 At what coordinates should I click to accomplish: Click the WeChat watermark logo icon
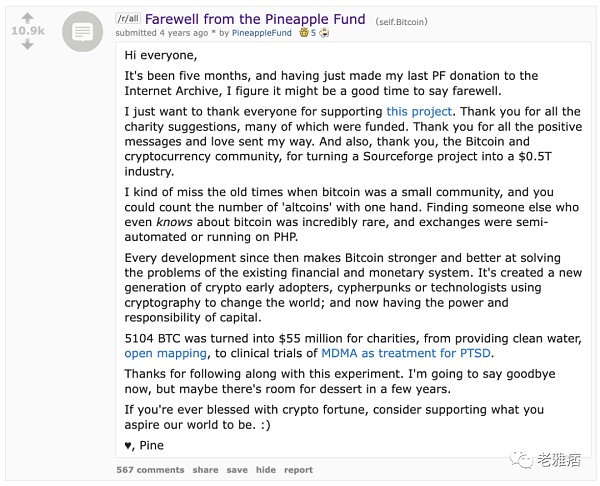pos(523,457)
